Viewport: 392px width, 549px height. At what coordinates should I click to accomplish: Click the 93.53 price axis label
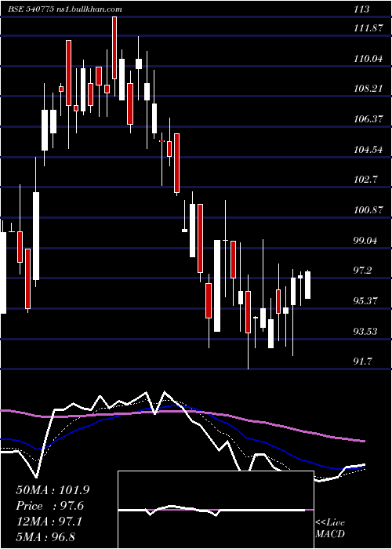(x=366, y=331)
